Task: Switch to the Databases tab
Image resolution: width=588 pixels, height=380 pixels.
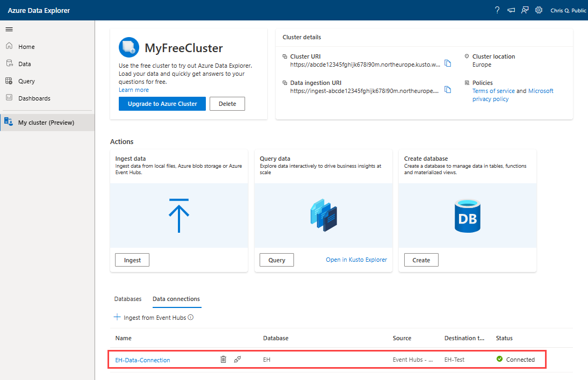Action: pos(128,299)
